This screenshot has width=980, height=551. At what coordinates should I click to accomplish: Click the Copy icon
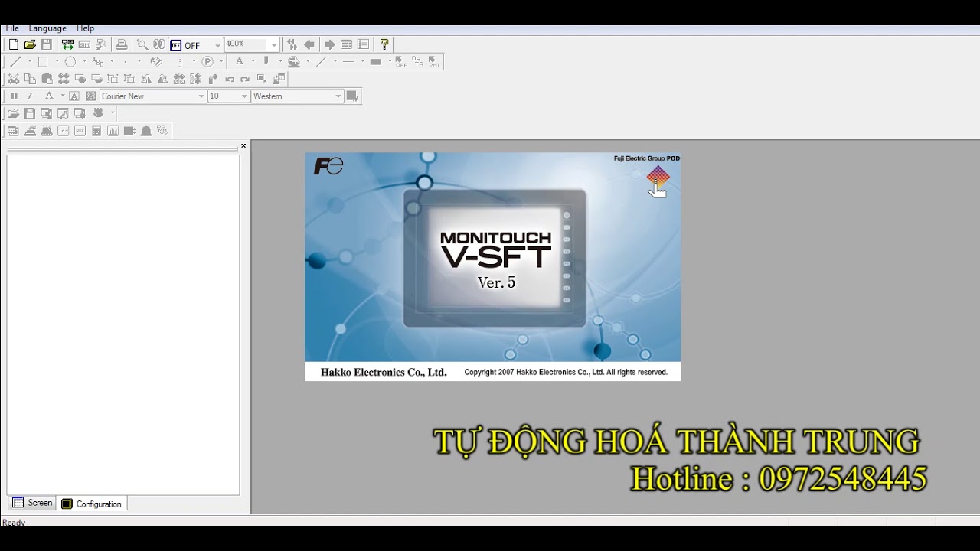click(30, 79)
